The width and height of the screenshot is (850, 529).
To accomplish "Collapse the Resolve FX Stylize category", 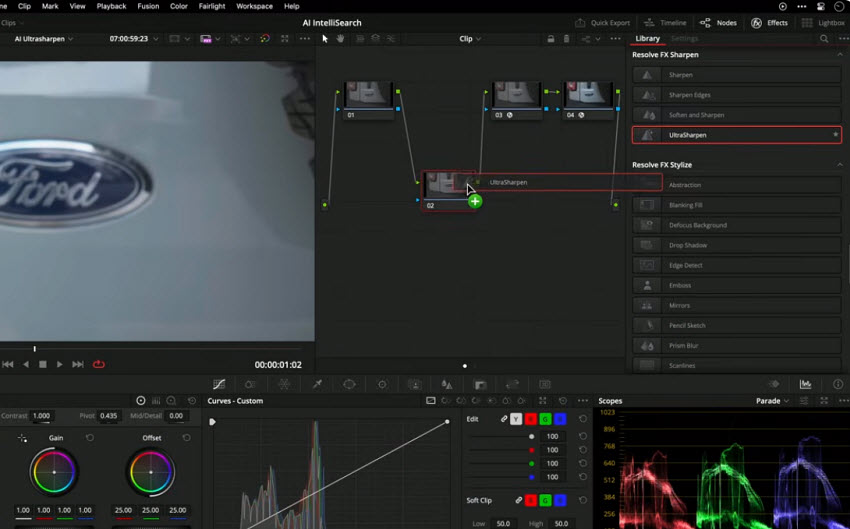I will point(840,165).
